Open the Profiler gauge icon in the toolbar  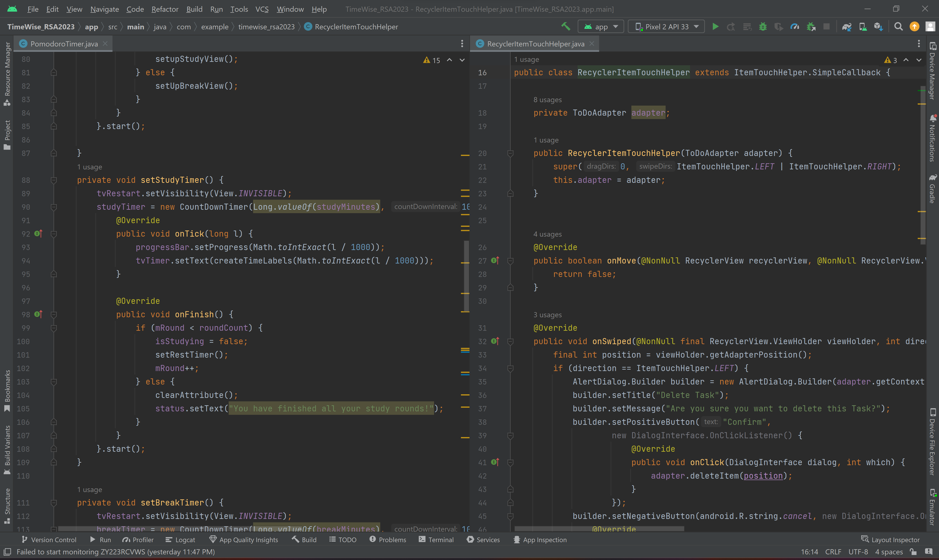(x=794, y=26)
